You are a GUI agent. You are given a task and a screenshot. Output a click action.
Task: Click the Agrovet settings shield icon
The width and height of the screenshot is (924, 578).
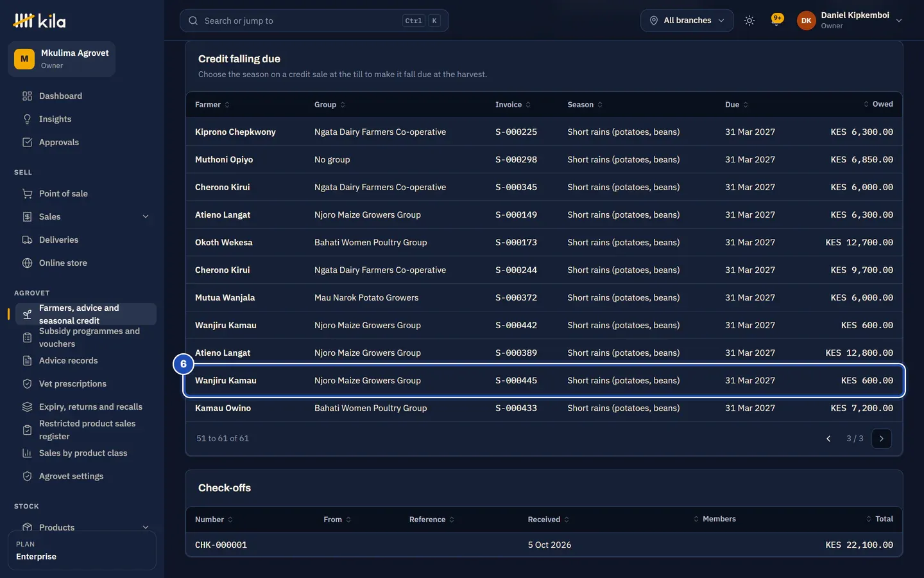click(x=27, y=476)
